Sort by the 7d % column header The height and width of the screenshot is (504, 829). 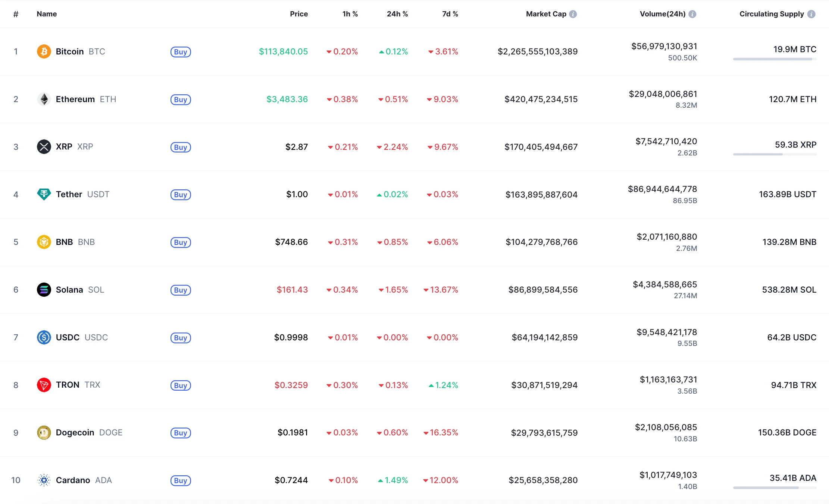tap(450, 14)
